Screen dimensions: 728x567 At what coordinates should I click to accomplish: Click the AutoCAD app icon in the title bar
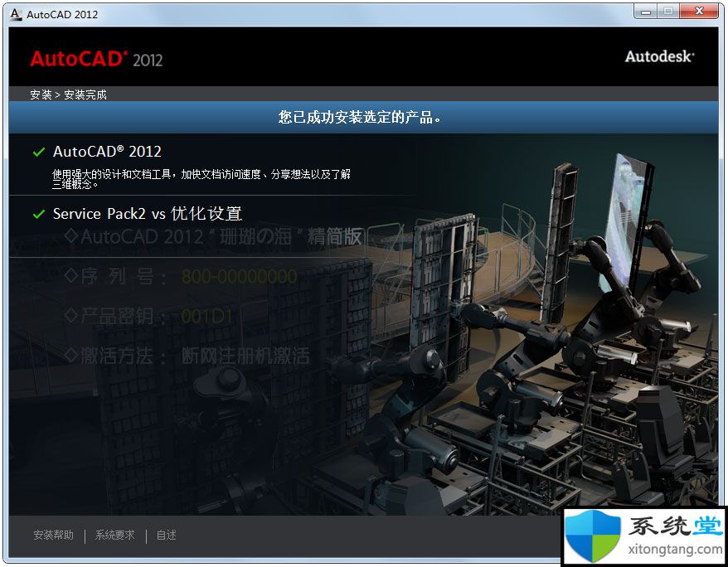tap(15, 14)
